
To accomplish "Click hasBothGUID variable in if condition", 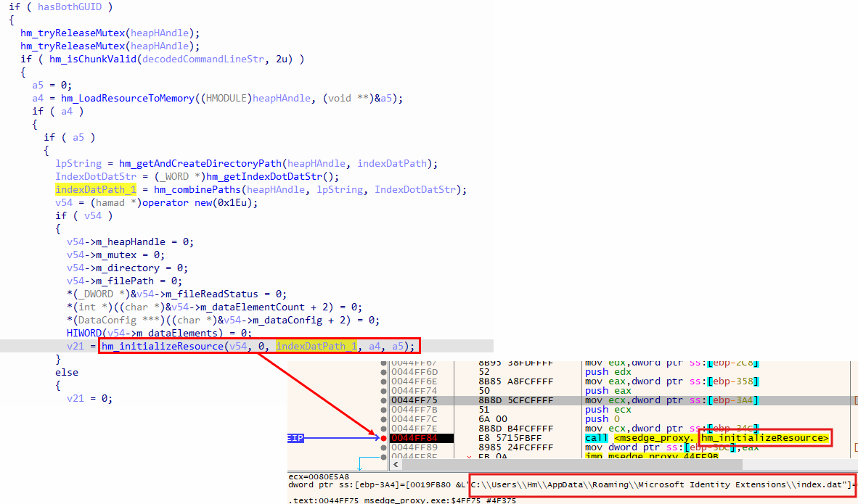I will pos(70,7).
